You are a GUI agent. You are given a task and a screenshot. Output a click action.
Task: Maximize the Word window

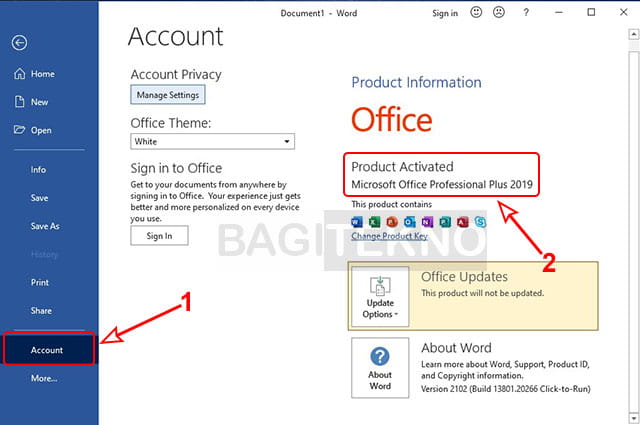click(591, 12)
